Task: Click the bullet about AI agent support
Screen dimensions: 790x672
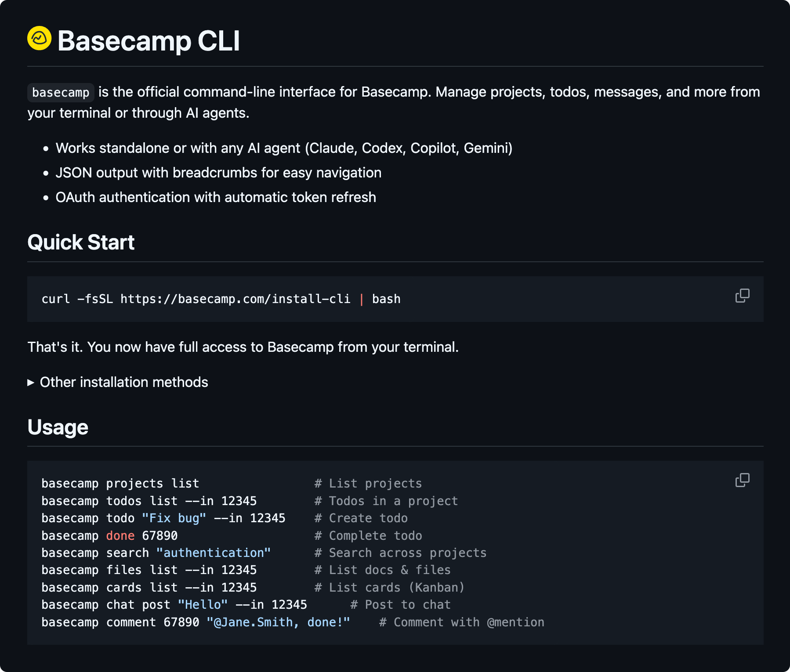Action: 284,148
